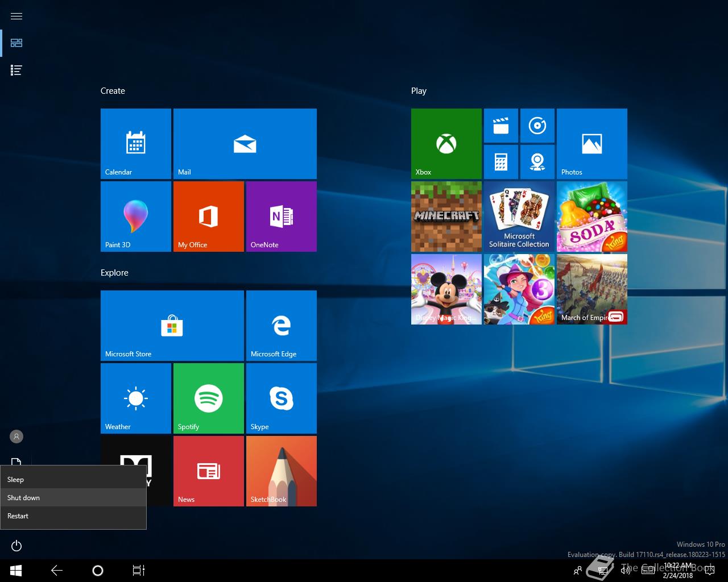Open the News tile

click(209, 471)
